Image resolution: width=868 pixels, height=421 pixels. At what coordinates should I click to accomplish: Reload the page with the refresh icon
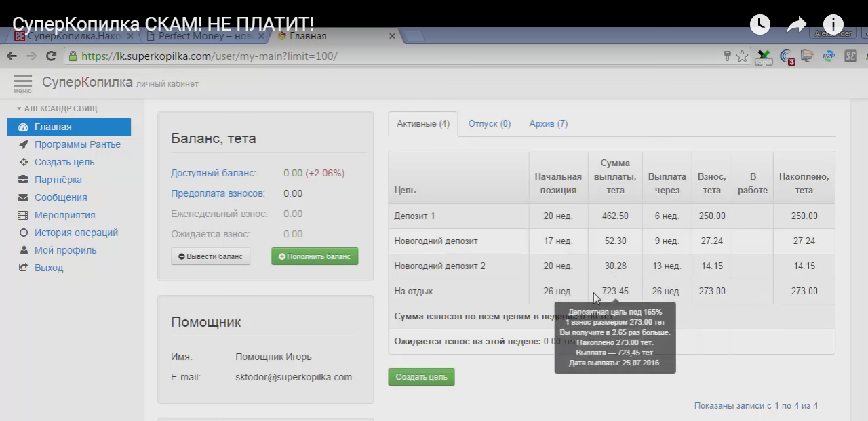coord(51,56)
